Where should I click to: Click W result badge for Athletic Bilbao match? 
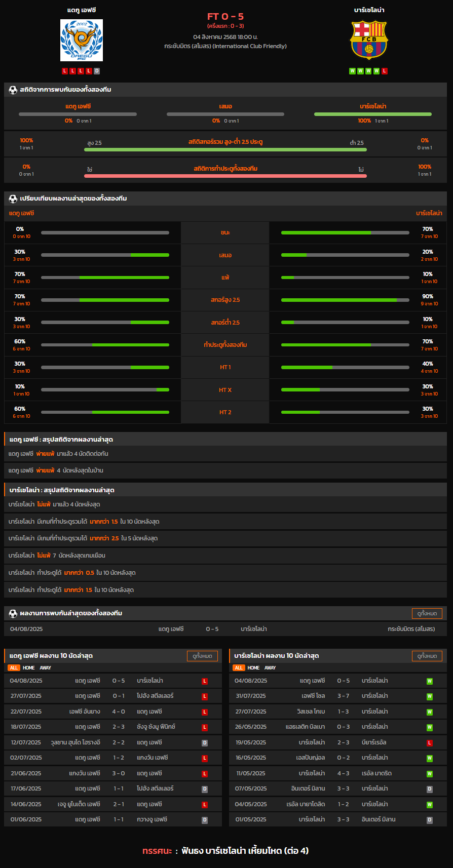click(x=430, y=727)
